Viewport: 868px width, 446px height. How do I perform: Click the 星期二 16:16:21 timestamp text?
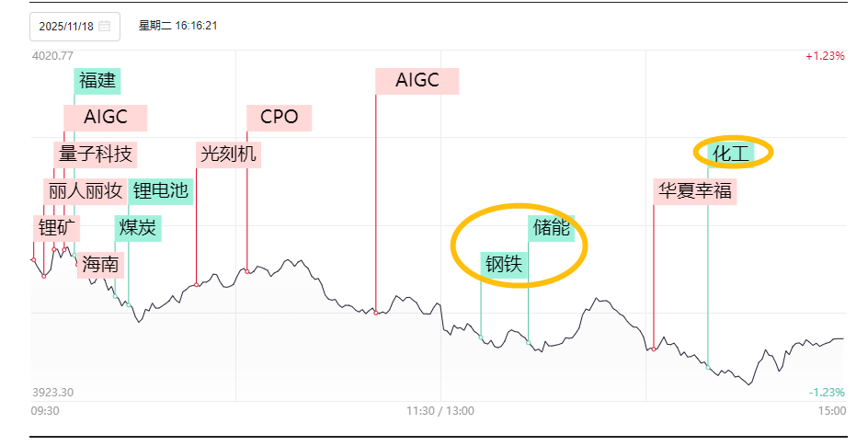pos(177,26)
